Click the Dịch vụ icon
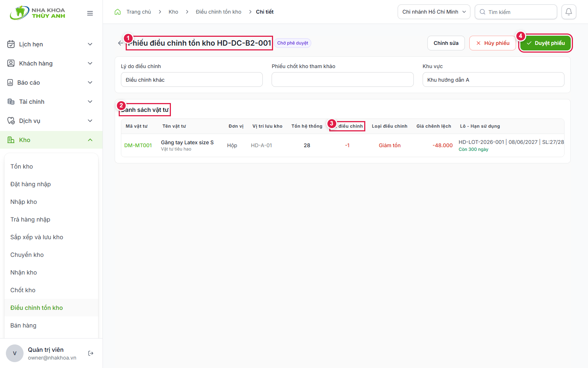The image size is (588, 368). 11,121
